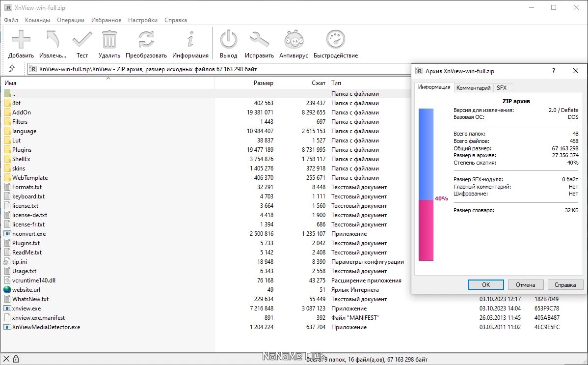The height and width of the screenshot is (365, 588).
Task: Click the WinRAR icon in title bar
Action: (8, 7)
